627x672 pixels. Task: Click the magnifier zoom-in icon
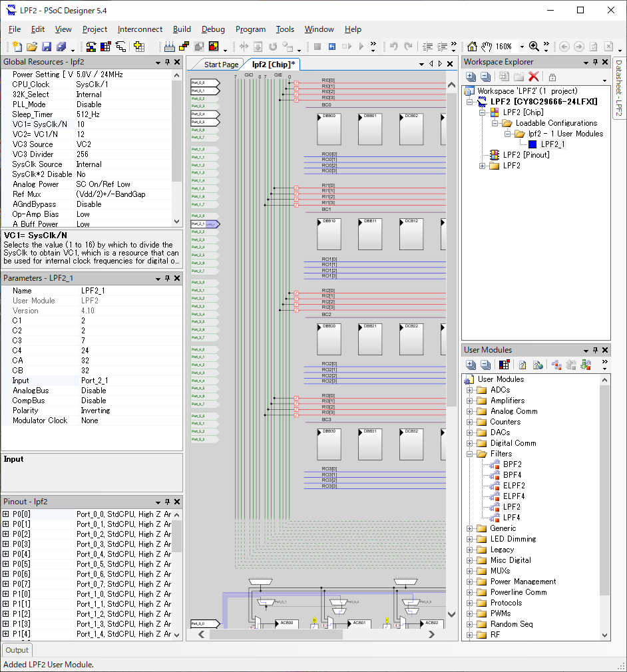pos(534,47)
